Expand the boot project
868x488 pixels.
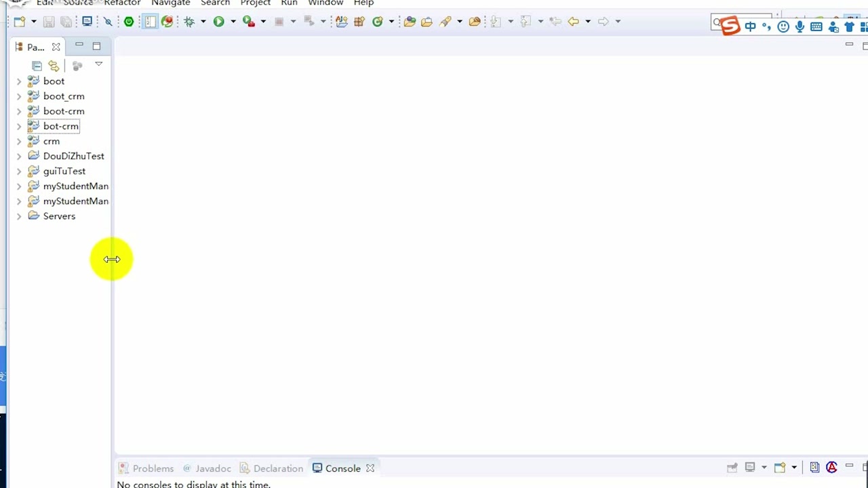pyautogui.click(x=19, y=81)
